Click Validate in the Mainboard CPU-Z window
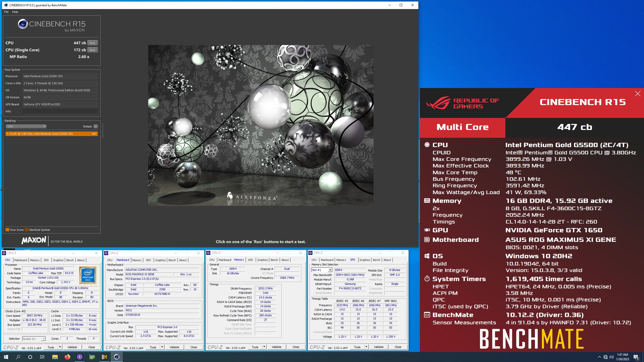This screenshot has width=644, height=362. 174,347
